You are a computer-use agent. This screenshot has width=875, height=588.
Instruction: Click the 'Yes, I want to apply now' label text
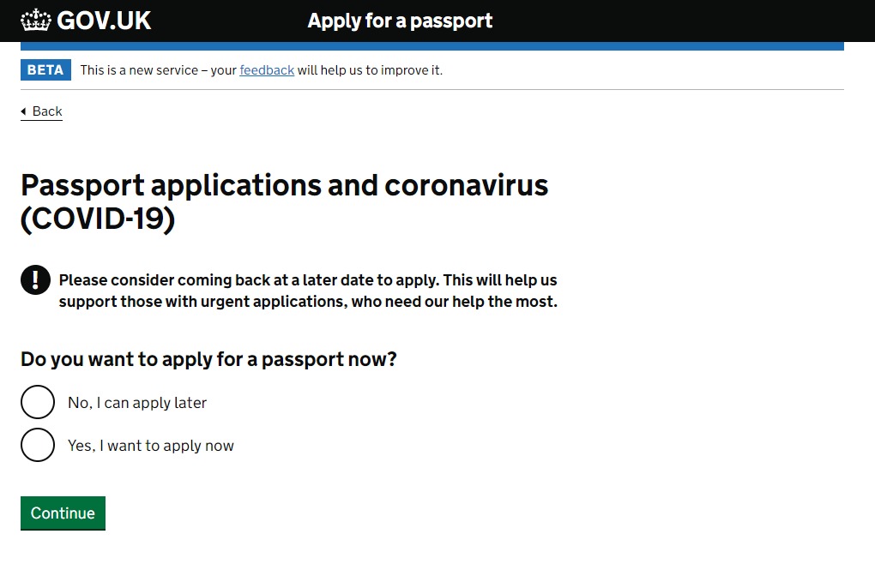pos(151,446)
